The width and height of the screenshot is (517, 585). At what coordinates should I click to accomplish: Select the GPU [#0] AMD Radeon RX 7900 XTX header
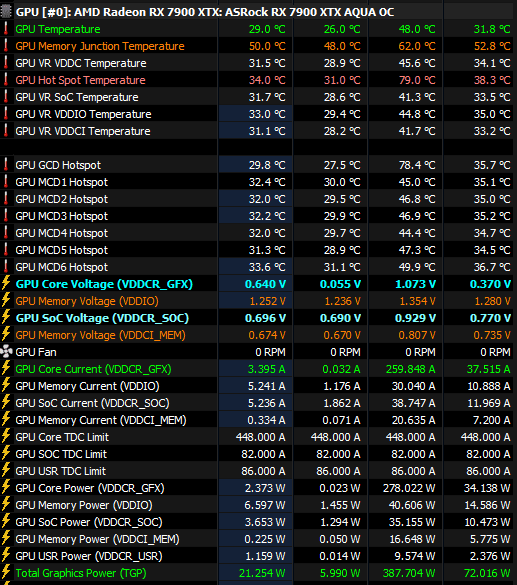pos(205,12)
